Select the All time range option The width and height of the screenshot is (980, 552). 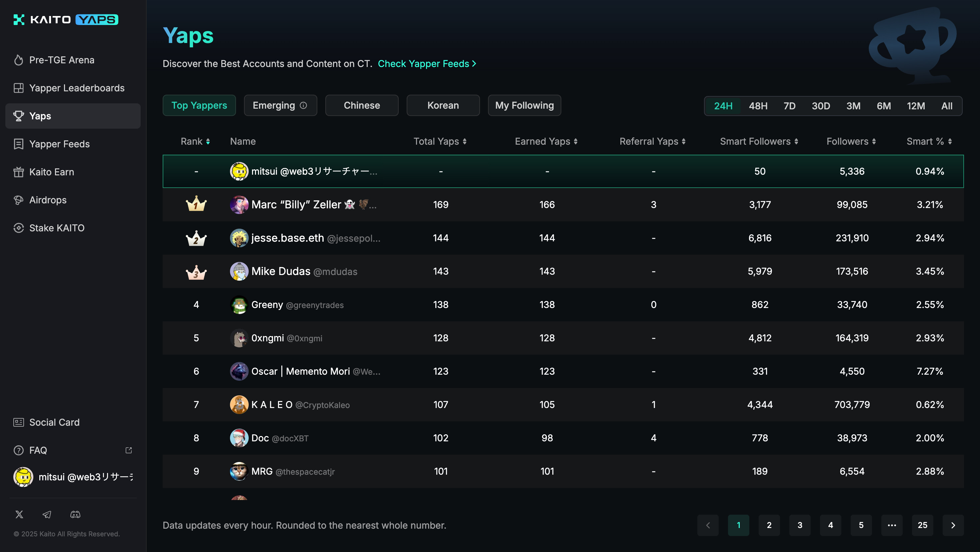[x=947, y=106]
